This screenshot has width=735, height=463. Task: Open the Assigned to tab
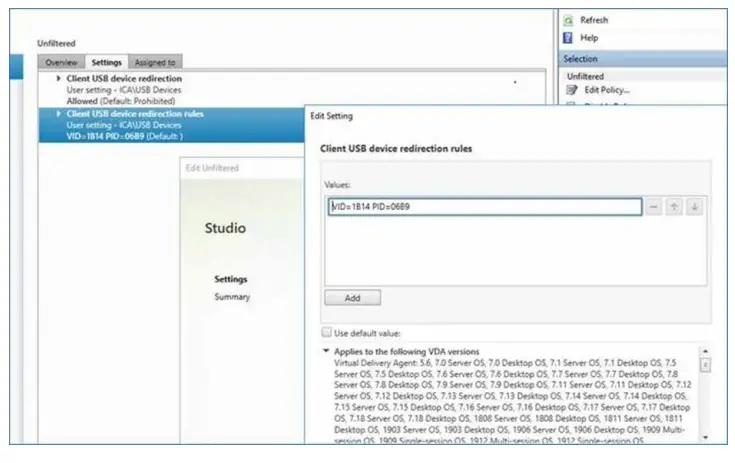click(x=155, y=62)
